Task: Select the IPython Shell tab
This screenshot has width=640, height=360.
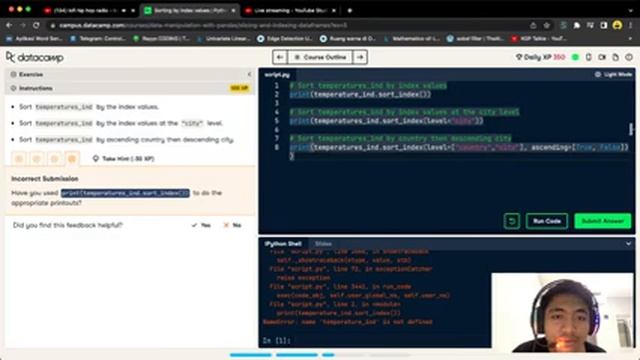Action: (x=283, y=244)
